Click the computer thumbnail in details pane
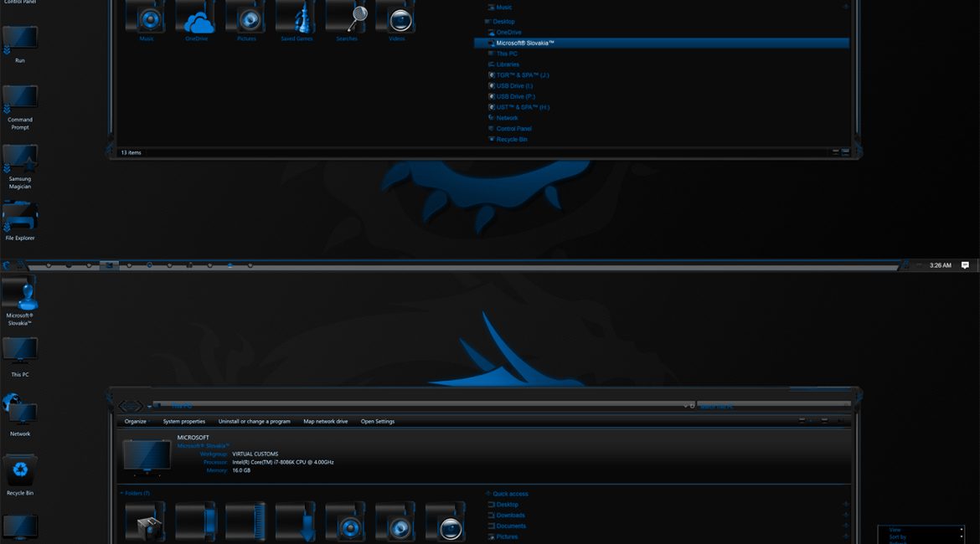The height and width of the screenshot is (544, 980). [x=147, y=457]
